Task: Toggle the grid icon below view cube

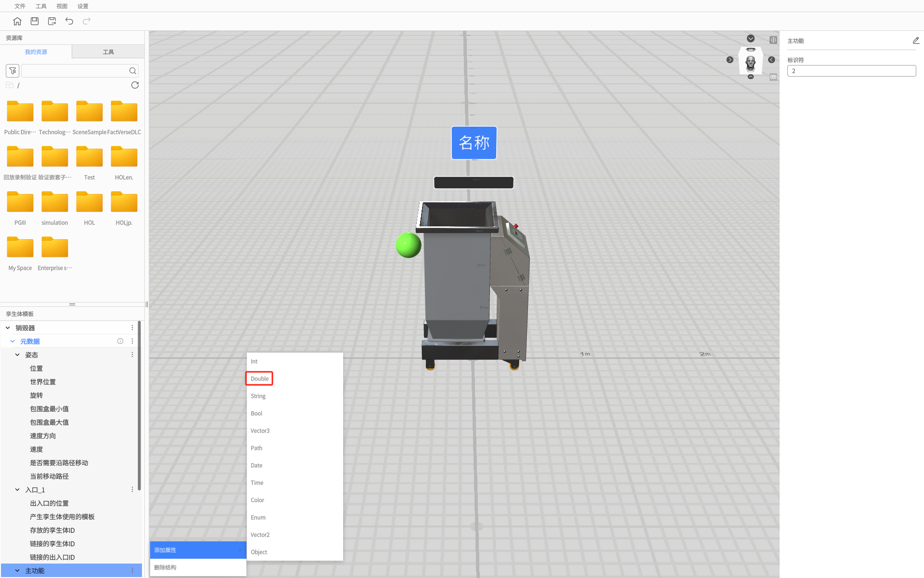Action: 773,77
